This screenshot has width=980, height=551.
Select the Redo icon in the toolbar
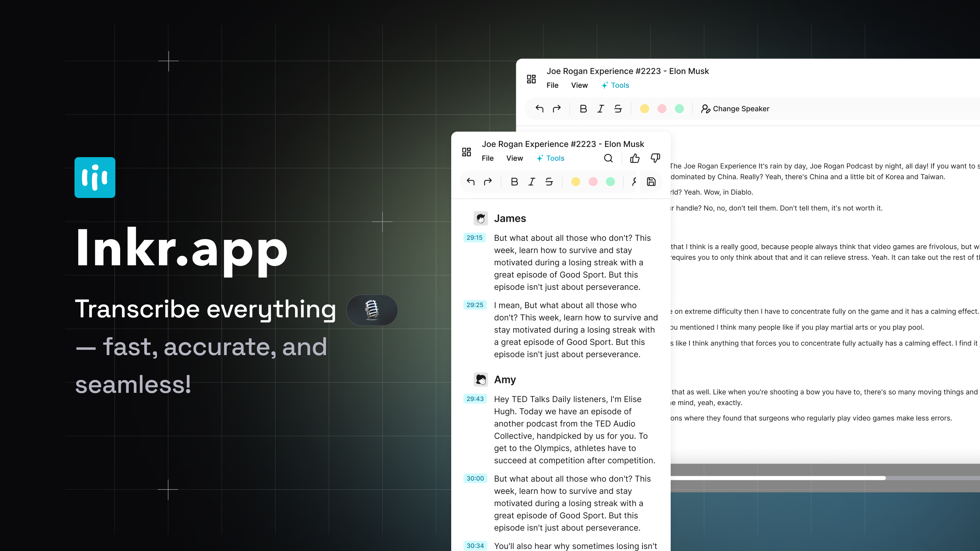(488, 182)
